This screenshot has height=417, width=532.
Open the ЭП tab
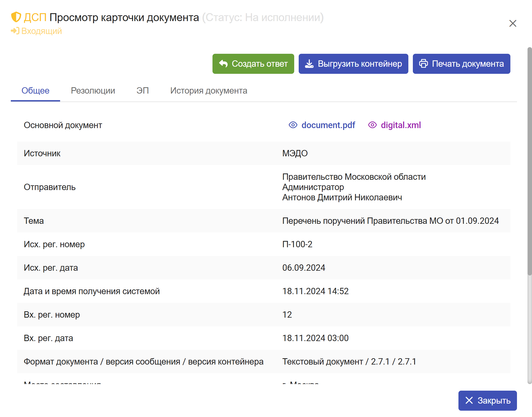142,91
